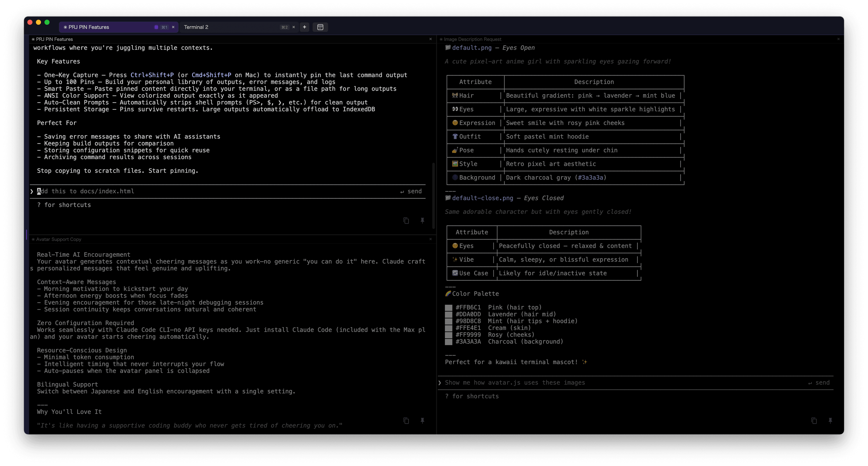Copy output in Avatar Support Copy pane

point(406,421)
